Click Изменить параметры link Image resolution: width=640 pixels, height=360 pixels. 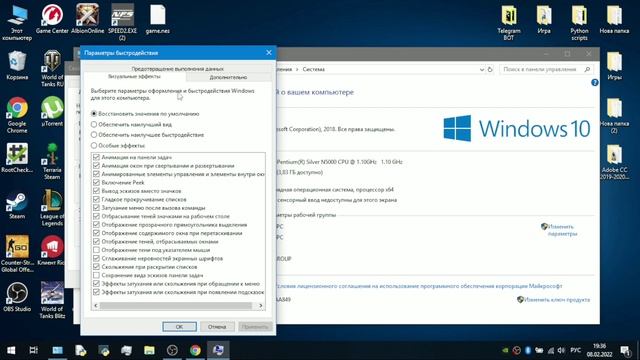click(562, 230)
